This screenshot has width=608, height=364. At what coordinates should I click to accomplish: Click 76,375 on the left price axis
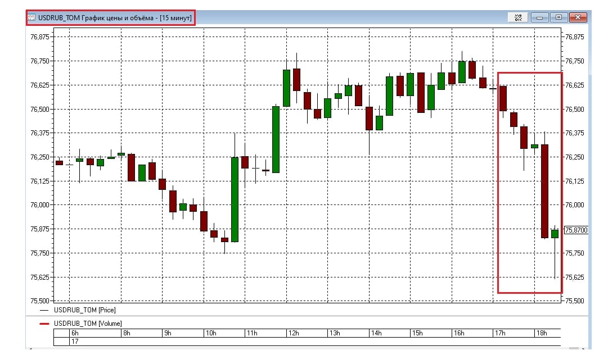tap(40, 133)
